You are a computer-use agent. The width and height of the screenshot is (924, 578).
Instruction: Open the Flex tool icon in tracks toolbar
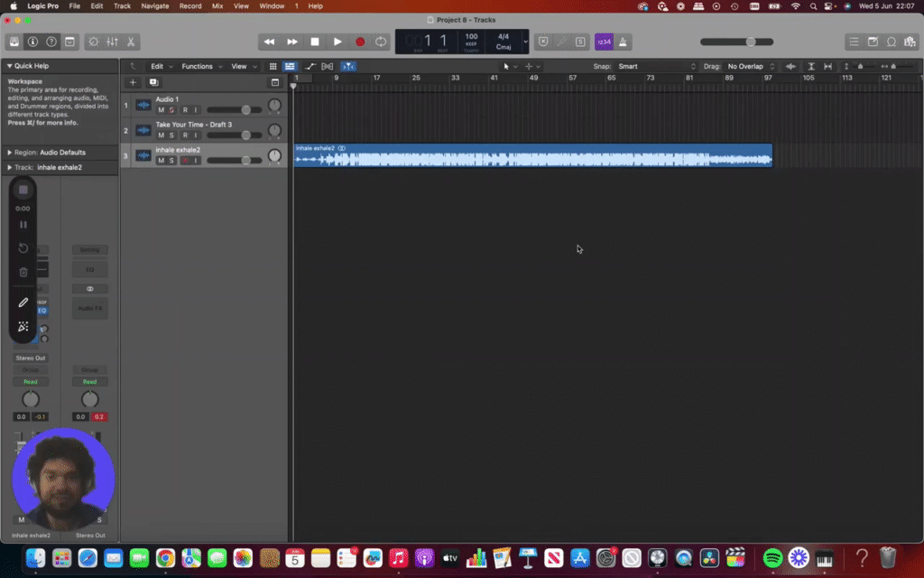328,66
